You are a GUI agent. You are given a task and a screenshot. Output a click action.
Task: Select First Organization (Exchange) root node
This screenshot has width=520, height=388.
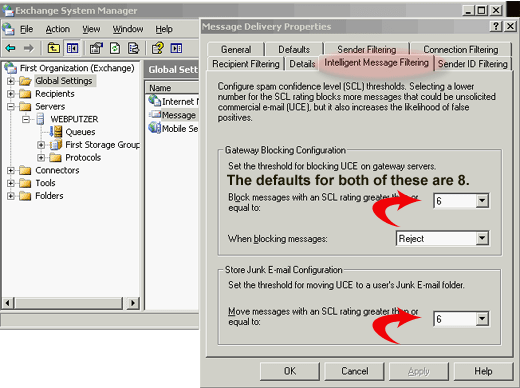tap(77, 68)
